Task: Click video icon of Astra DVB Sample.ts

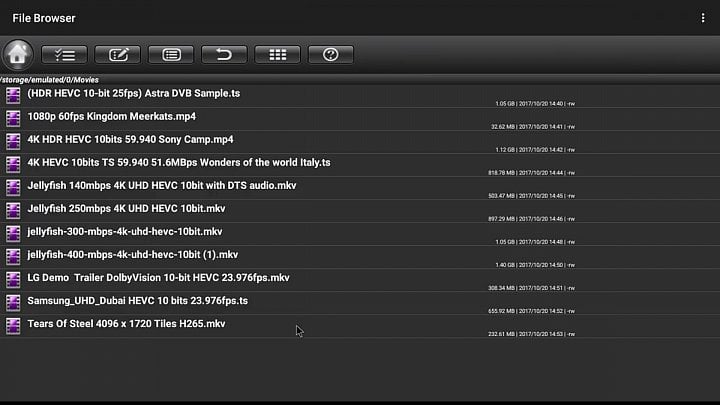Action: tap(13, 96)
